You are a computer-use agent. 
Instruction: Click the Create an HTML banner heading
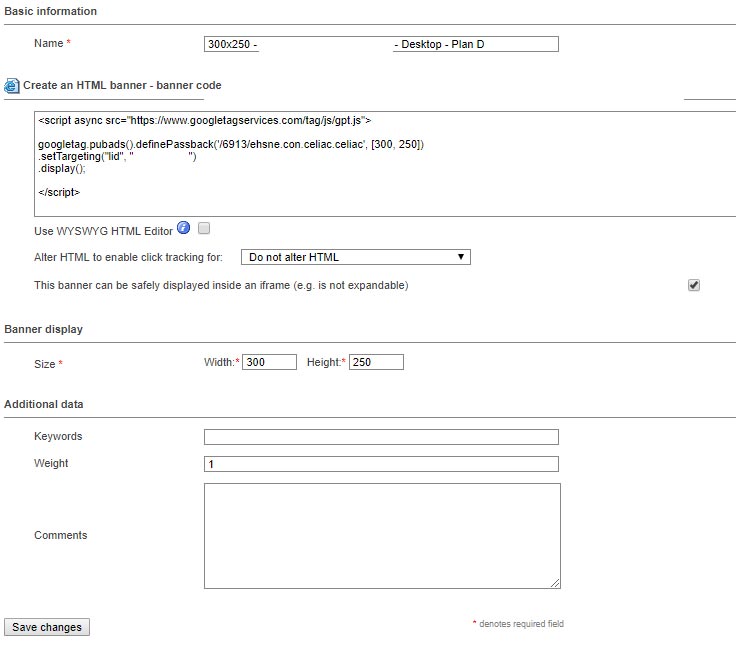click(122, 85)
